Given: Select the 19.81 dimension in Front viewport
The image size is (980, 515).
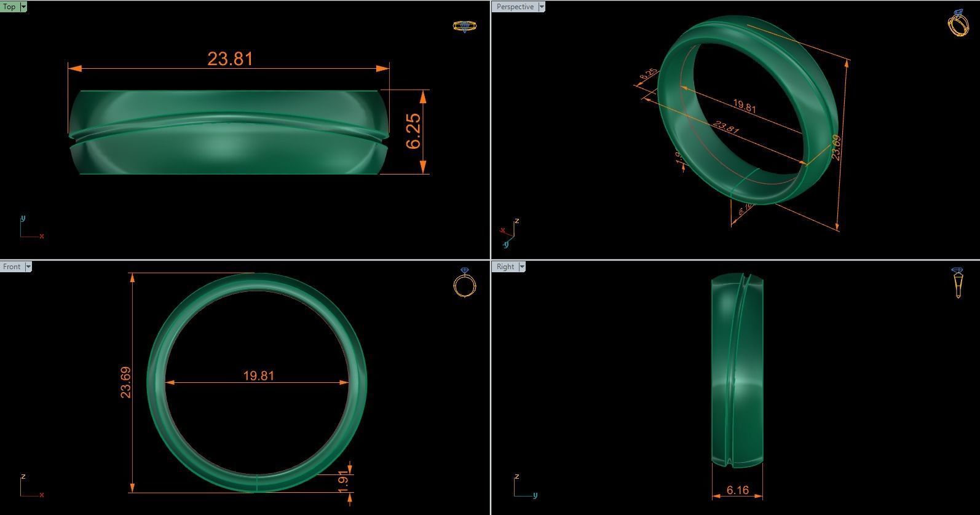Looking at the screenshot, I should 258,375.
